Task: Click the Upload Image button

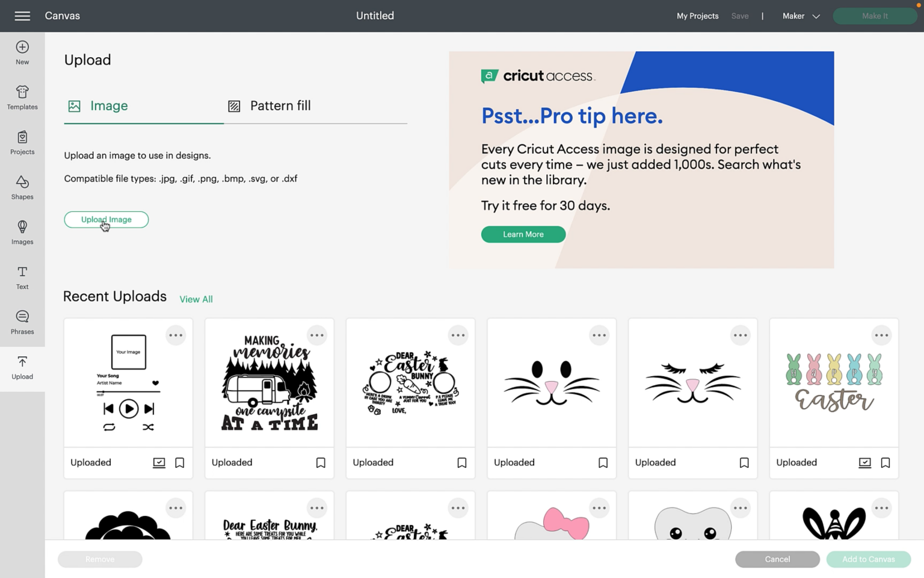Action: [x=106, y=220]
